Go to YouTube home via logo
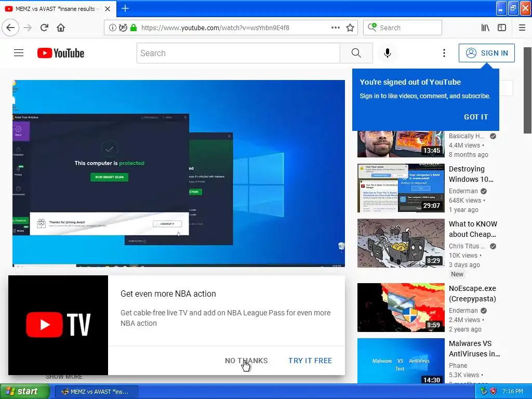This screenshot has width=532, height=399. (61, 53)
